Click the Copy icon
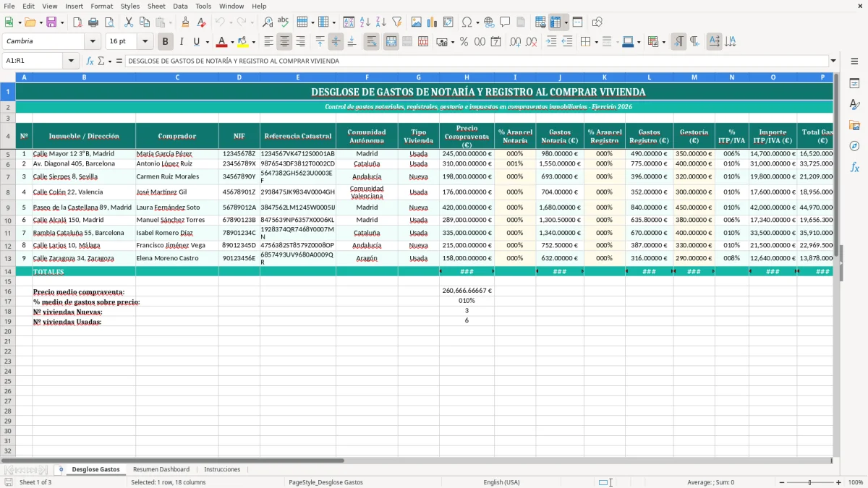Image resolution: width=868 pixels, height=488 pixels. click(x=144, y=22)
